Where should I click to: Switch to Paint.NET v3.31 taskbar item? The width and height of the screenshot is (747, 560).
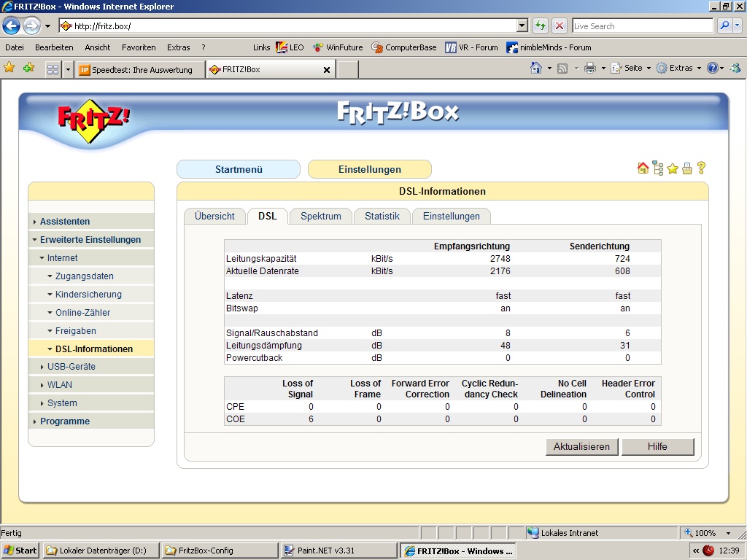338,551
